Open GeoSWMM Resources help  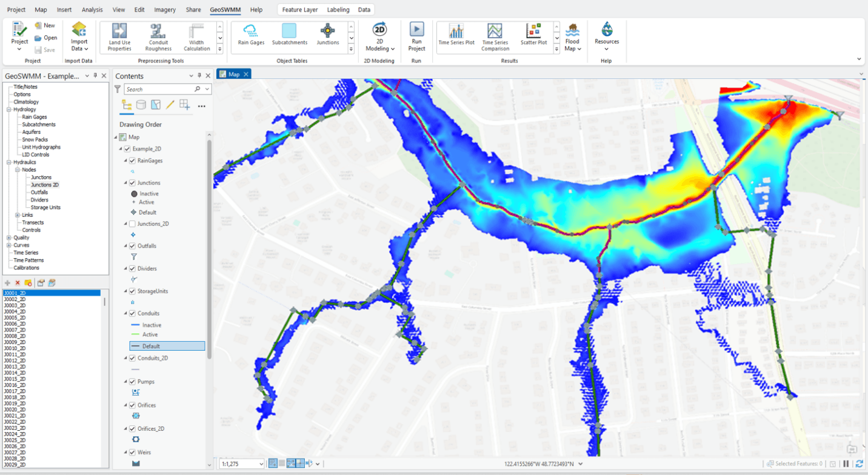pos(607,36)
